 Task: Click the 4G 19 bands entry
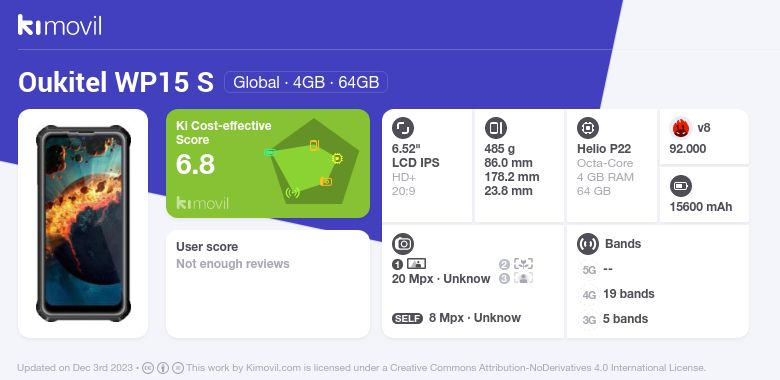tap(618, 294)
